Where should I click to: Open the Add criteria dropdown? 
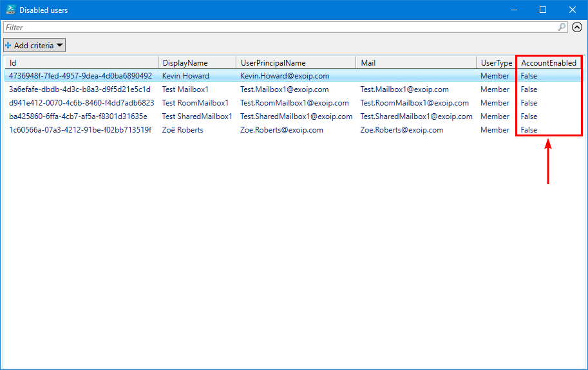click(x=34, y=45)
